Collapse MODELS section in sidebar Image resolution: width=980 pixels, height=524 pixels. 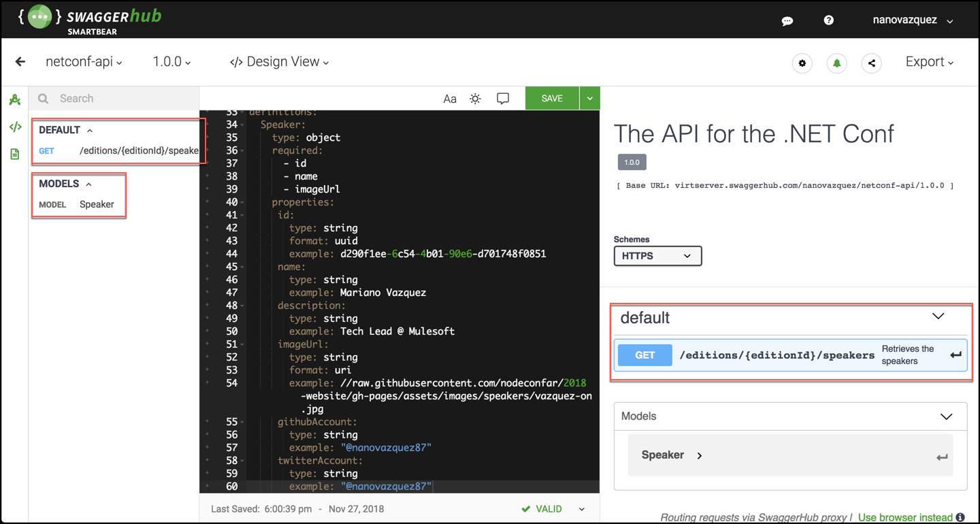[x=88, y=184]
